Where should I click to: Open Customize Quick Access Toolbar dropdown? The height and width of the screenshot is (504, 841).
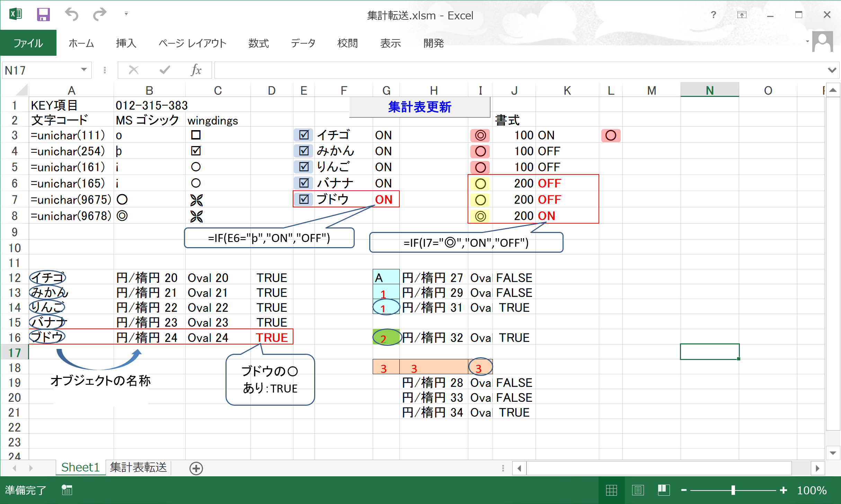click(x=126, y=14)
